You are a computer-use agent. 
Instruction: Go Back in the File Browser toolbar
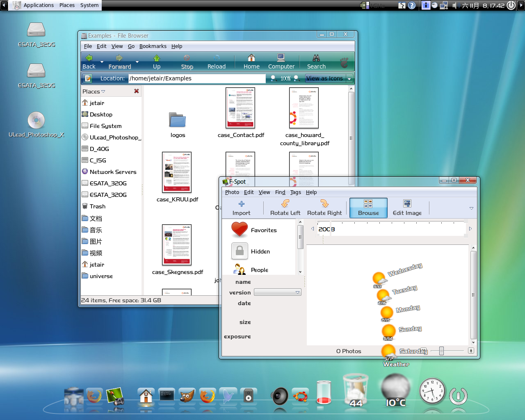(x=89, y=62)
